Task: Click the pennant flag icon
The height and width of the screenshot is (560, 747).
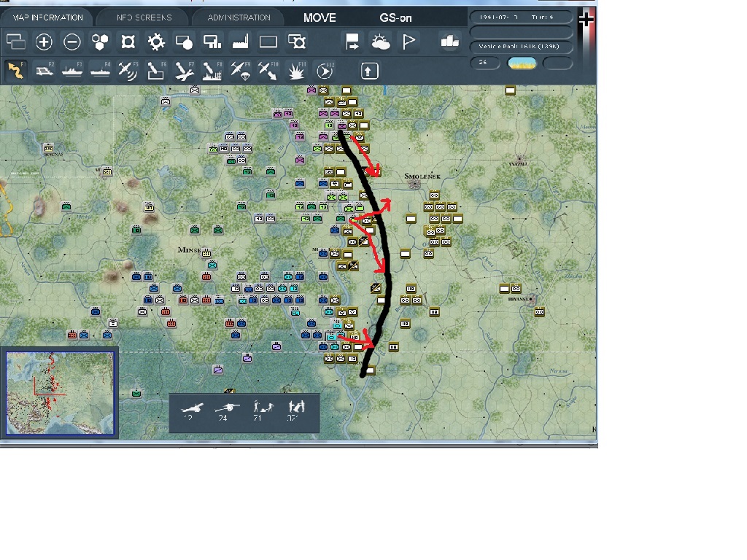Action: tap(409, 42)
